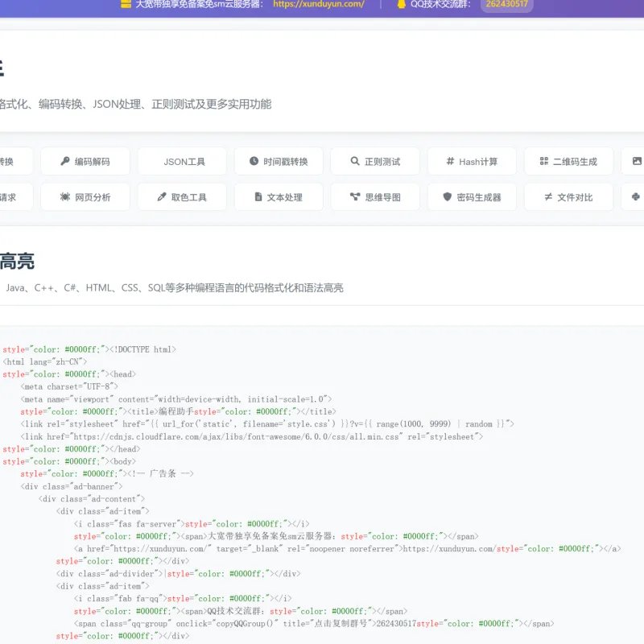
Task: Click the link rel="stylesheet" url_for line
Action: click(x=267, y=424)
